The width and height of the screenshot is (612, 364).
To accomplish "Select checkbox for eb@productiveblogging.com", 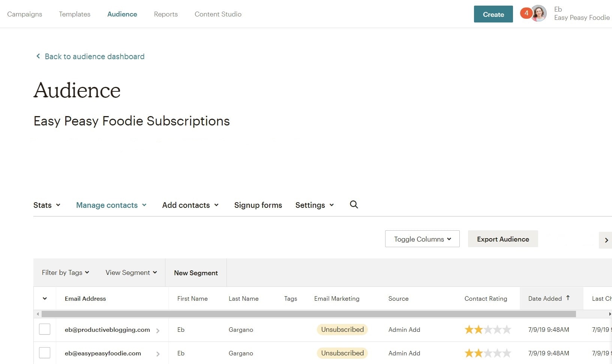I will tap(45, 329).
